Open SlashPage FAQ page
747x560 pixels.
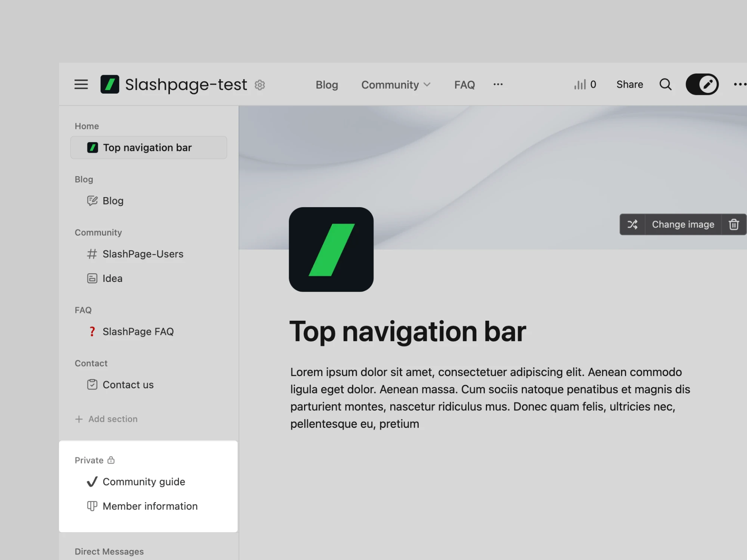pos(138,332)
